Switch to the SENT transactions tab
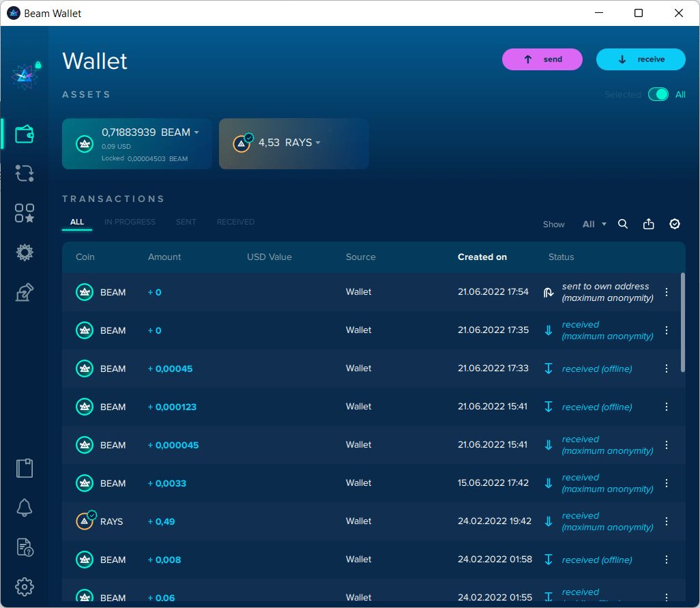Viewport: 700px width, 608px height. 186,221
